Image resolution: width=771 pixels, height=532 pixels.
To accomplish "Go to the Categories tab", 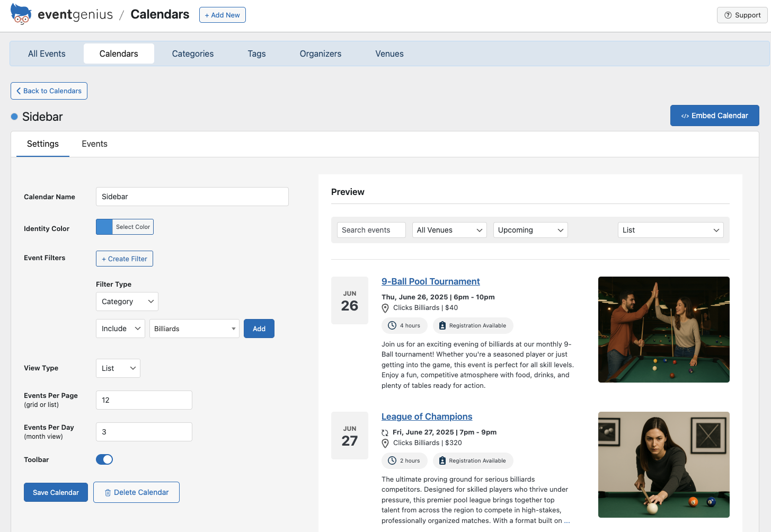I will pos(193,54).
